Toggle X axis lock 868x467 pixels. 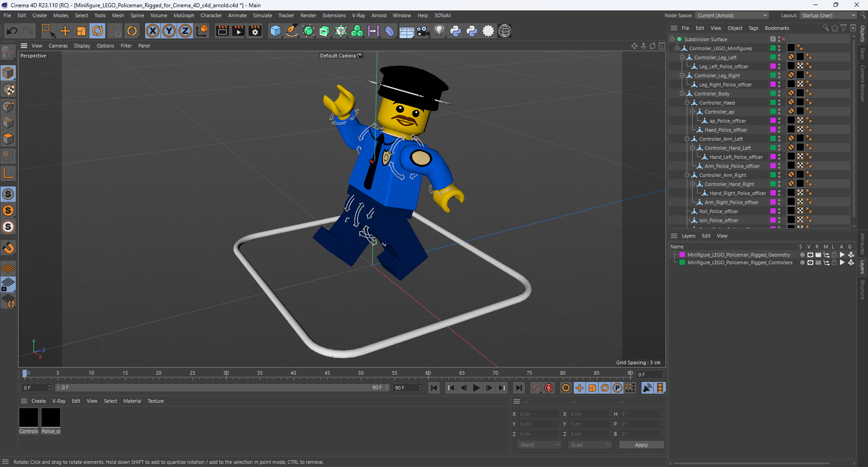(153, 31)
